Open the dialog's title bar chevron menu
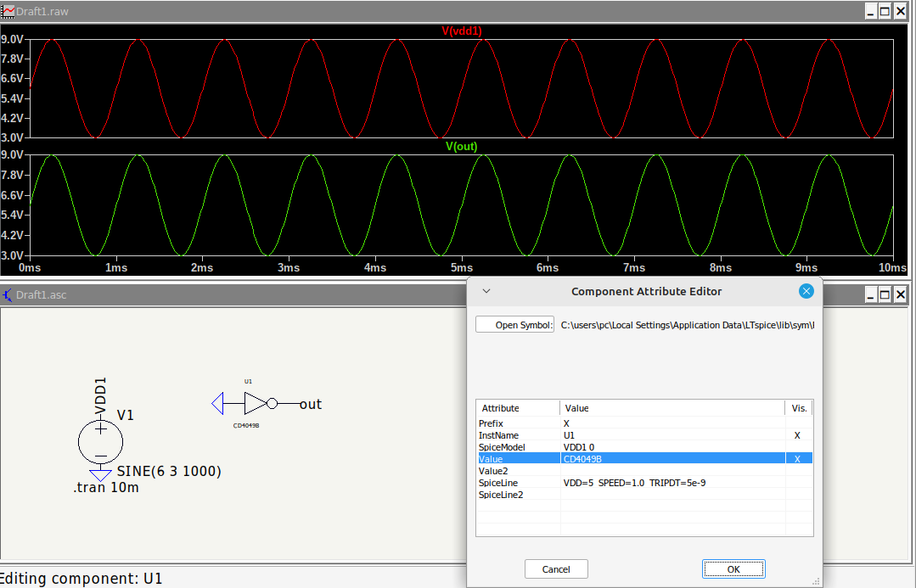 [x=486, y=291]
